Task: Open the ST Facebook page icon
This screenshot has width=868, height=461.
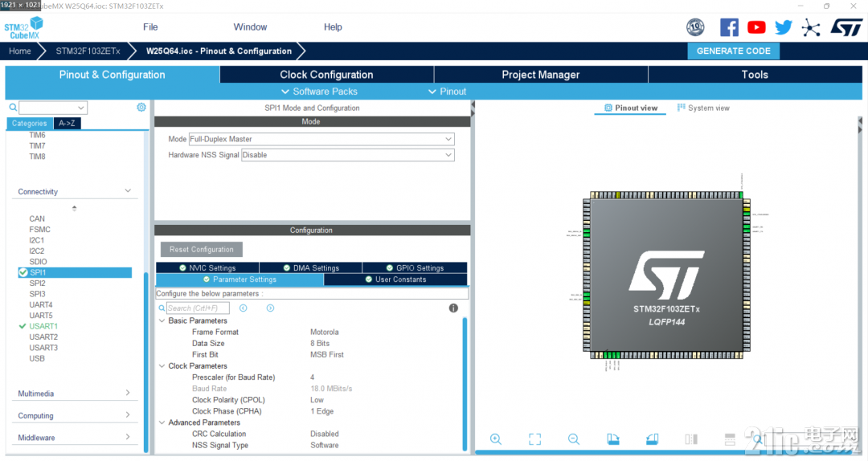Action: [x=729, y=27]
